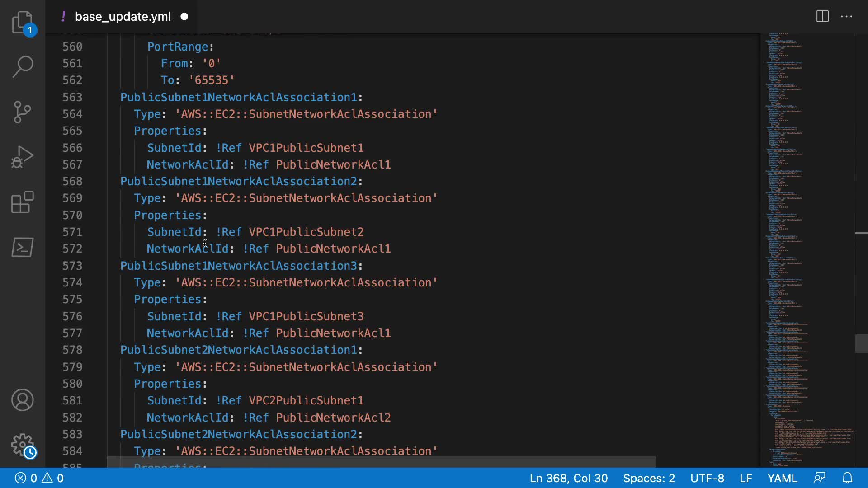This screenshot has width=868, height=488.
Task: Change indentation via Spaces: 2
Action: point(649,478)
